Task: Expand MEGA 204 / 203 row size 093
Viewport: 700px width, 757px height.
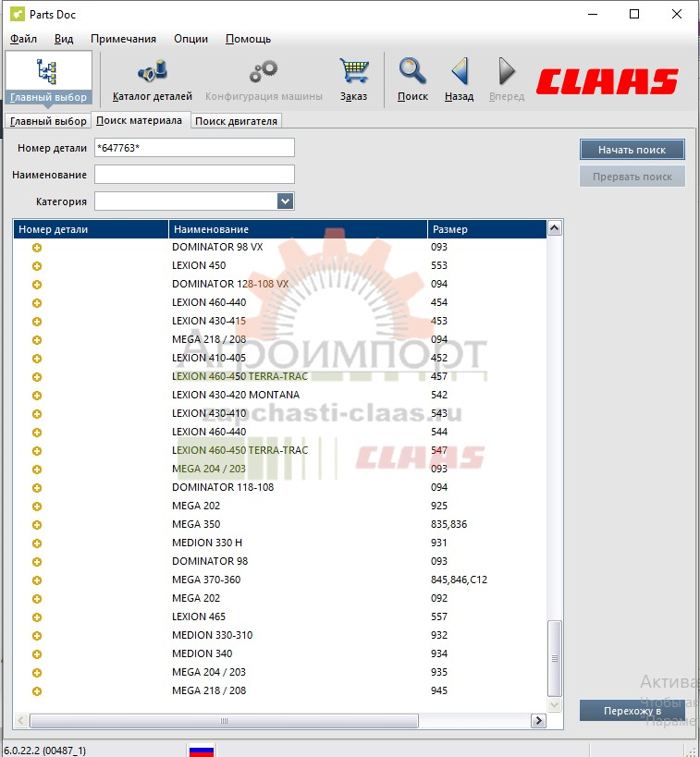Action: pos(37,470)
